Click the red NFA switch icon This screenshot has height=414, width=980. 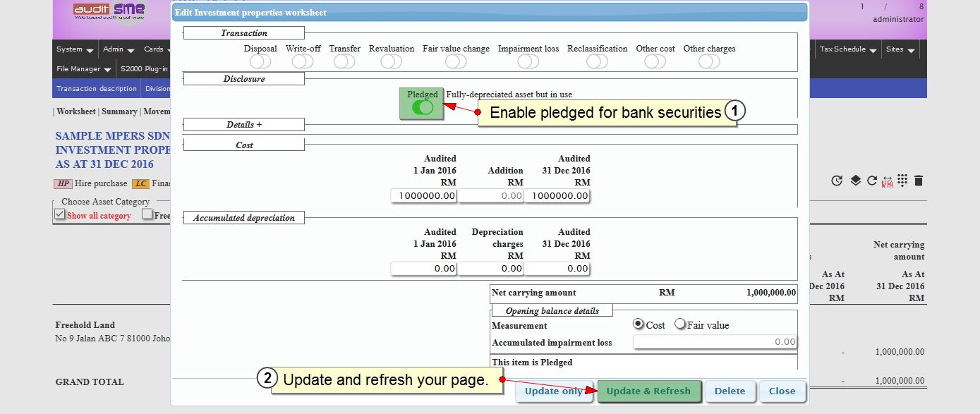point(887,181)
